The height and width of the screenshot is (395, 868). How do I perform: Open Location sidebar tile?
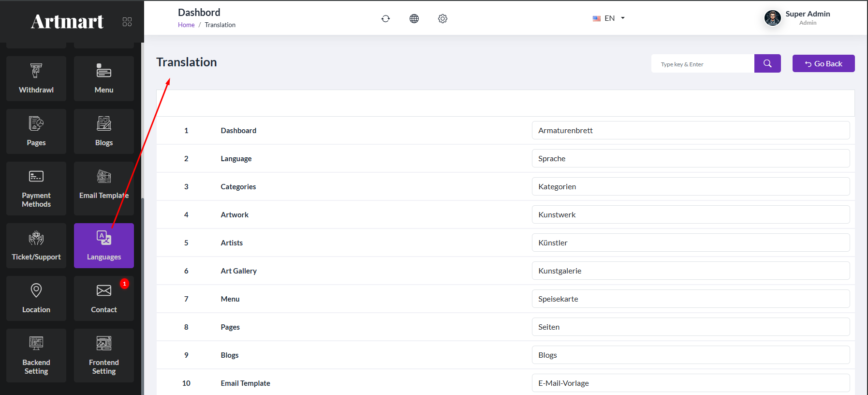click(36, 298)
